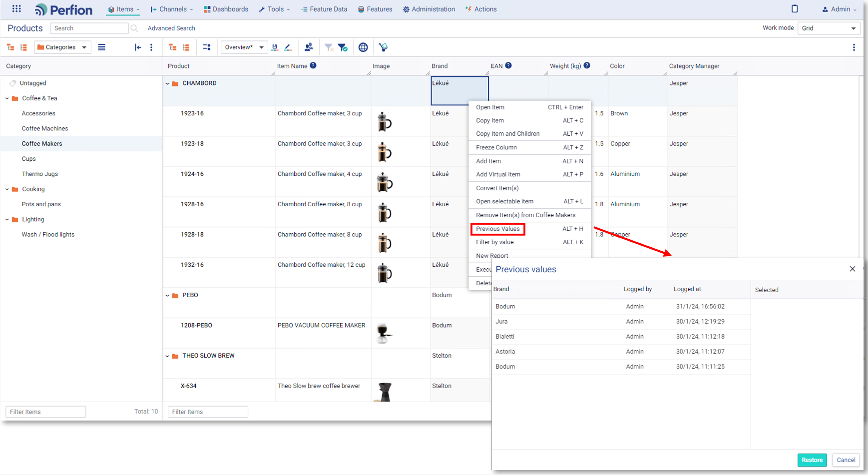868x475 pixels.
Task: Open category panel three-dot menu
Action: point(151,47)
